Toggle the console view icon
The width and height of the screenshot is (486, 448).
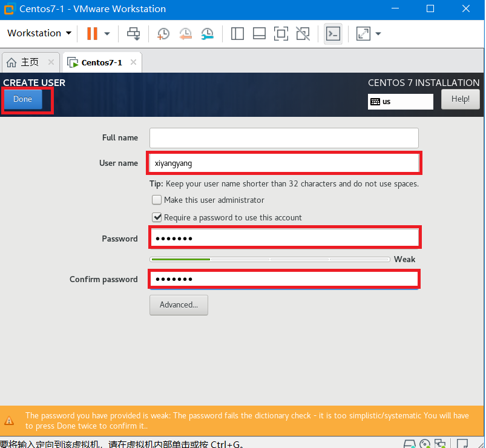click(333, 33)
